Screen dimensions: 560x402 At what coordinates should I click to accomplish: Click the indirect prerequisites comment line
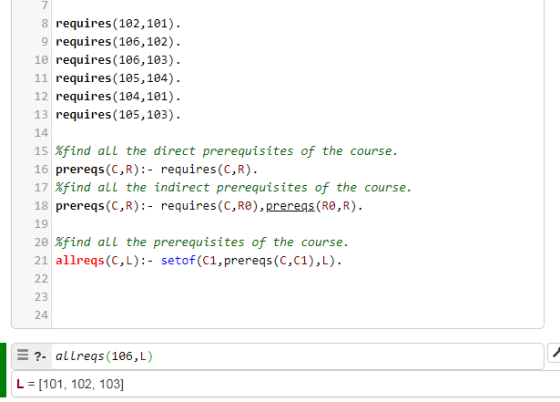(233, 187)
